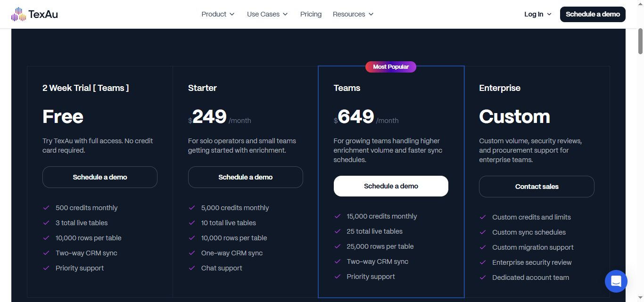
Task: Click the Most Popular badge above Teams
Action: coord(391,66)
